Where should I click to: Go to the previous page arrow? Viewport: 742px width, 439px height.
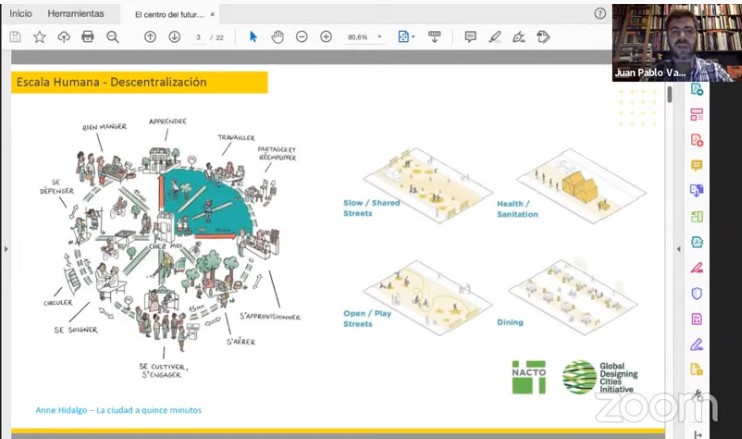click(x=150, y=37)
